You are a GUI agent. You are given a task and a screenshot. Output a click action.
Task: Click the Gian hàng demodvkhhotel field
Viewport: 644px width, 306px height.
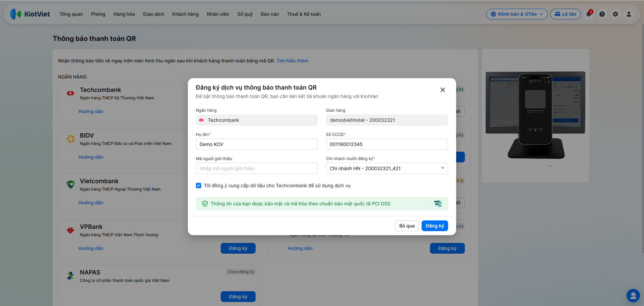point(387,120)
